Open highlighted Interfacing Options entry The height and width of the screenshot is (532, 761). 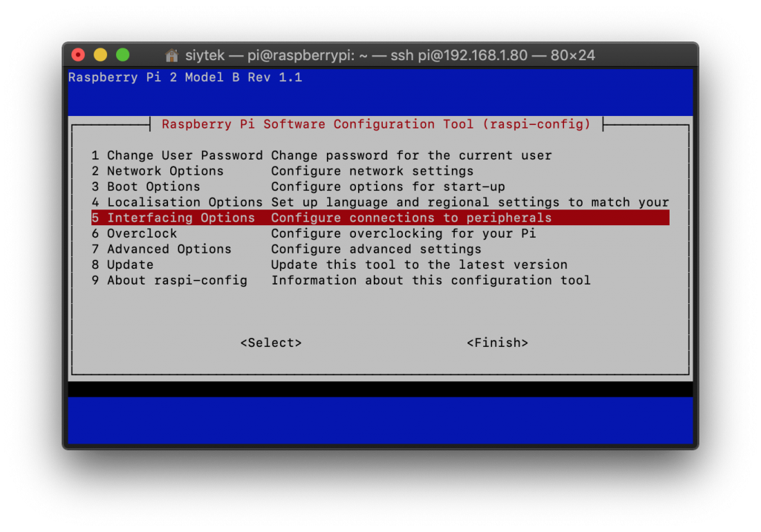tap(380, 218)
